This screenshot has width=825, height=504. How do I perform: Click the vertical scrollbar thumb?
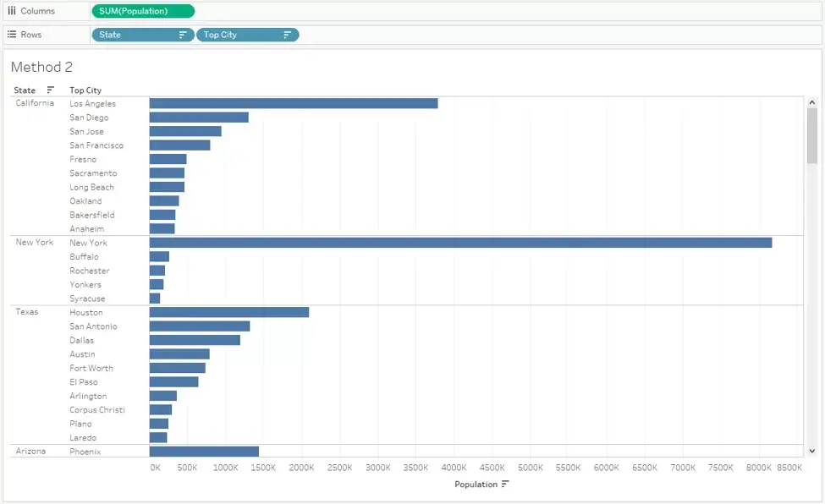click(811, 136)
